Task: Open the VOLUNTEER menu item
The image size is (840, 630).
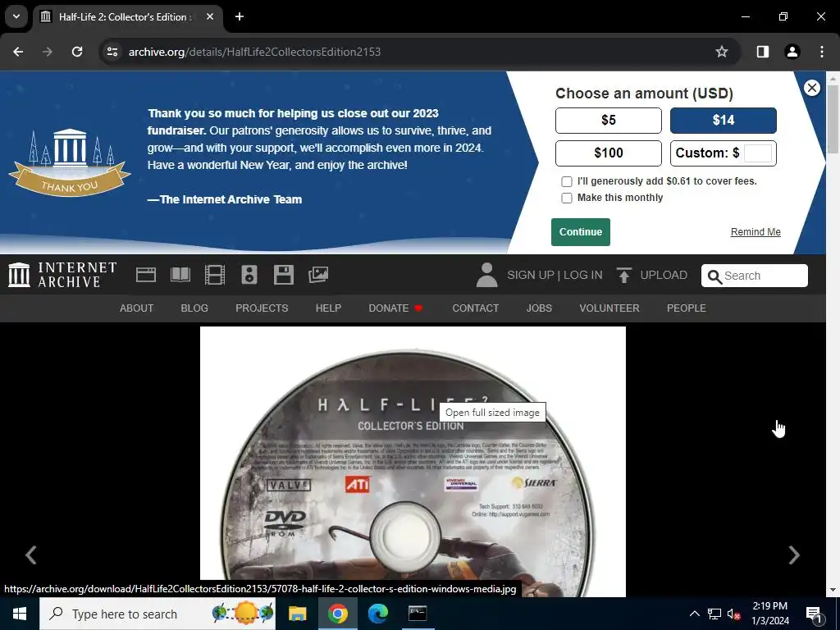Action: (609, 308)
